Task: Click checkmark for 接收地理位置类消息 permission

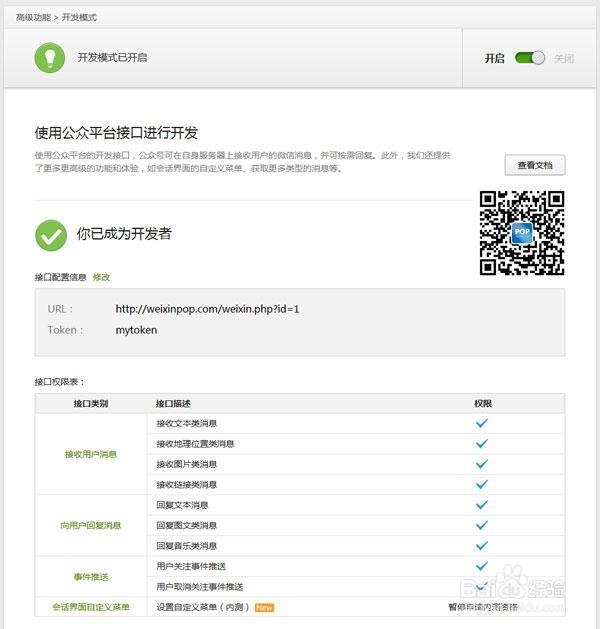Action: click(482, 443)
